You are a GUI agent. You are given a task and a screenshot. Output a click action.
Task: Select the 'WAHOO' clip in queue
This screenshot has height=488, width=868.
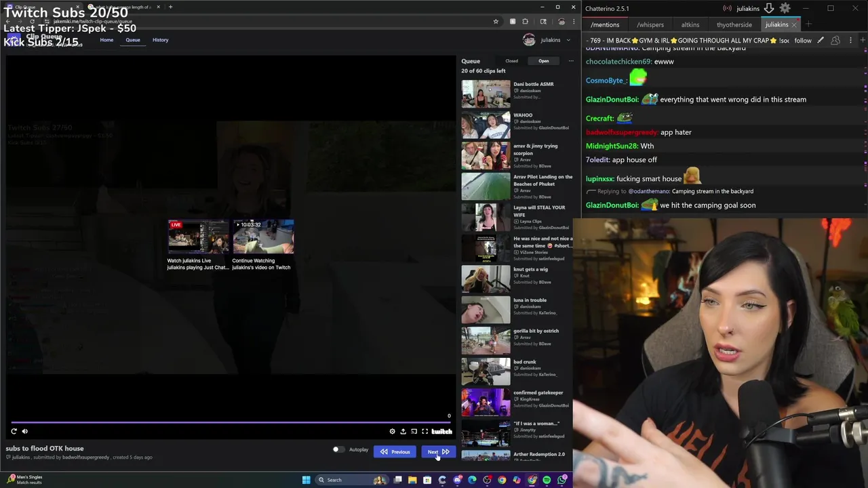point(517,125)
